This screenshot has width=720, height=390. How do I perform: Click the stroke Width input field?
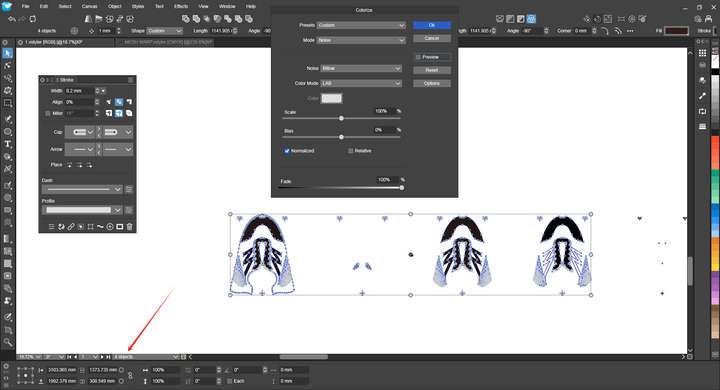click(80, 91)
